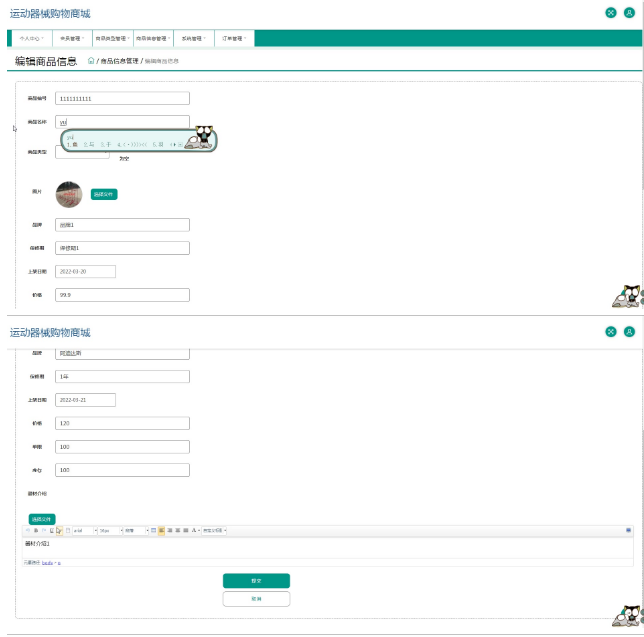Viewport: 644px width, 637px height.
Task: Click the blue icon after paragraph dropdown
Action: pos(153,531)
